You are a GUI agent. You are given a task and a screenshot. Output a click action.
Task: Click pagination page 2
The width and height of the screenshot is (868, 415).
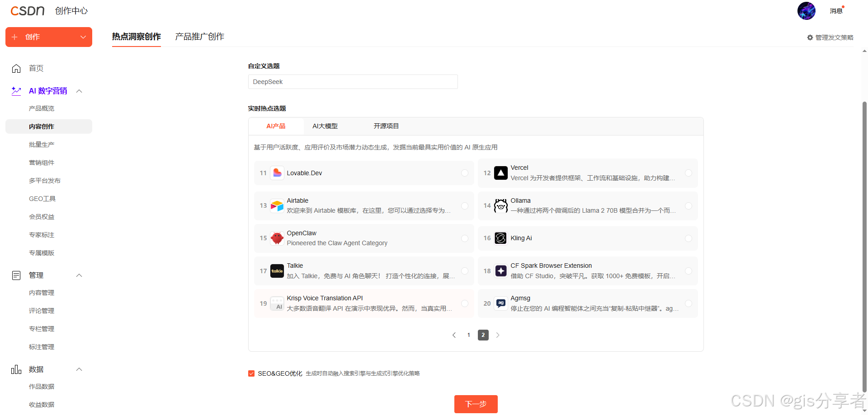483,335
